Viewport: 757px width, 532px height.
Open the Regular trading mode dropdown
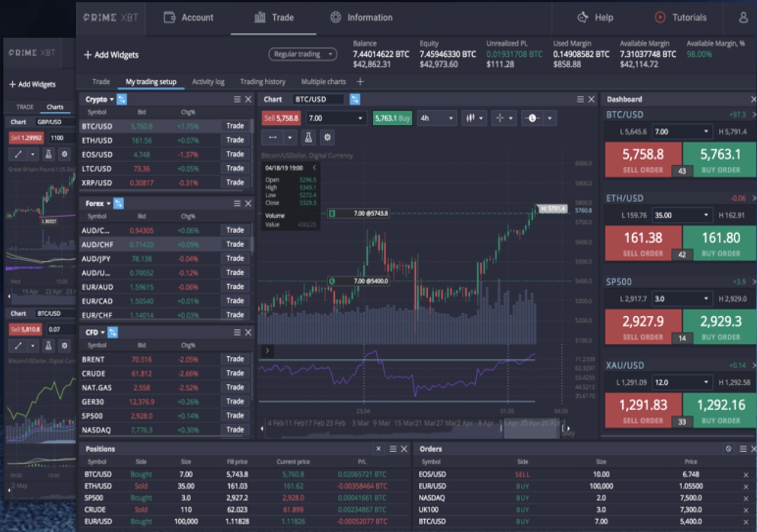click(x=303, y=54)
